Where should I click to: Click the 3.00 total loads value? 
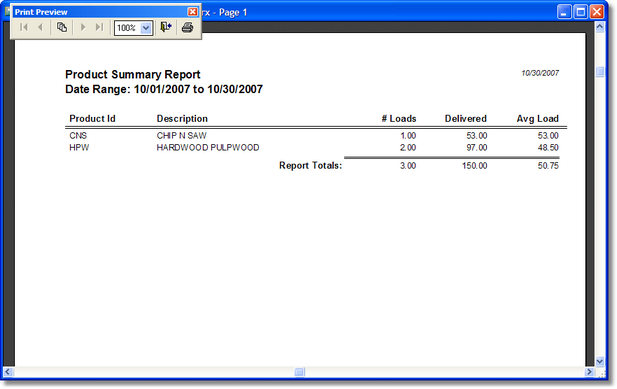[x=408, y=166]
